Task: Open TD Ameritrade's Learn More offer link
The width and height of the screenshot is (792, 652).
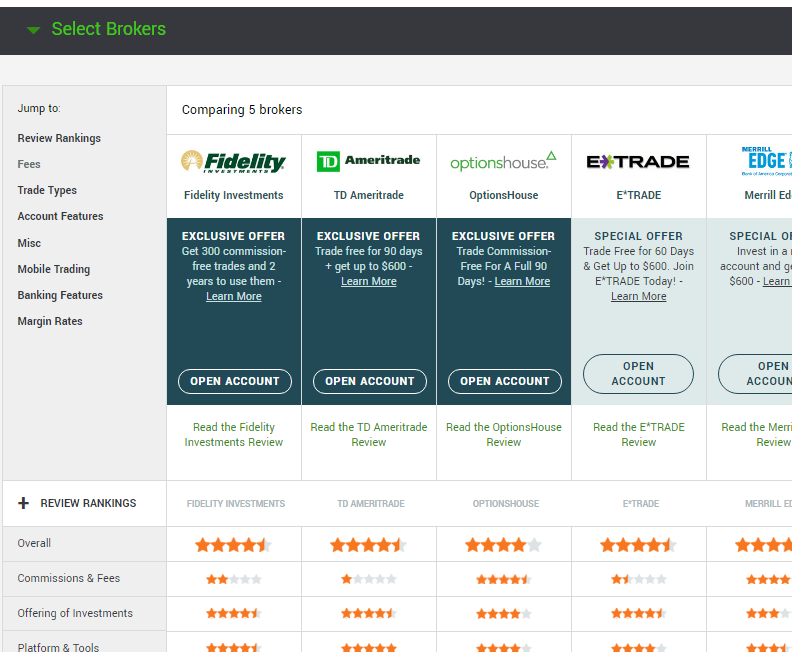Action: click(369, 281)
